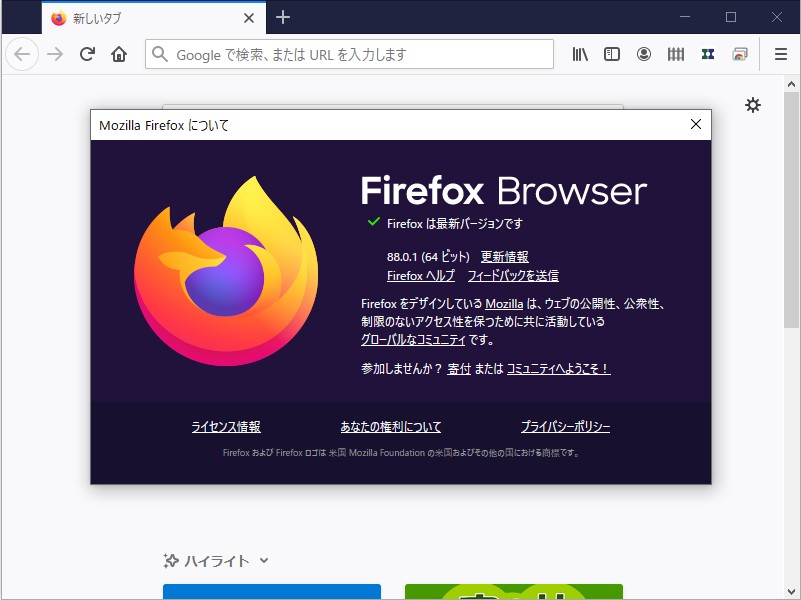Toggle the Sidebars panel icon
This screenshot has width=801, height=600.
(x=611, y=54)
